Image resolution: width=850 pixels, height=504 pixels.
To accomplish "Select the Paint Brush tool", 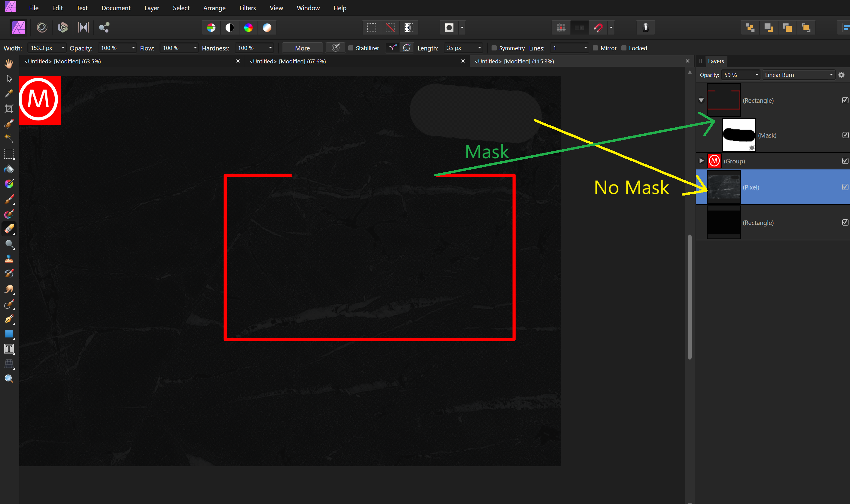I will [9, 199].
